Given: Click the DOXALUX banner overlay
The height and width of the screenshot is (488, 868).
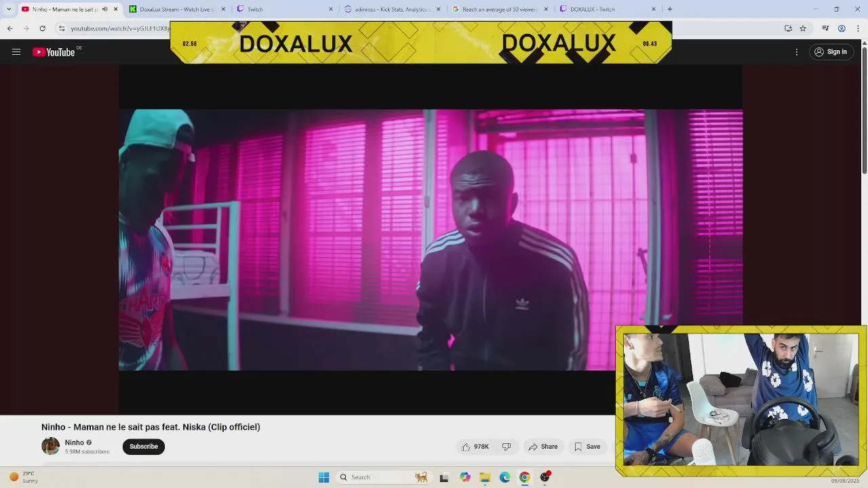Looking at the screenshot, I should coord(421,43).
